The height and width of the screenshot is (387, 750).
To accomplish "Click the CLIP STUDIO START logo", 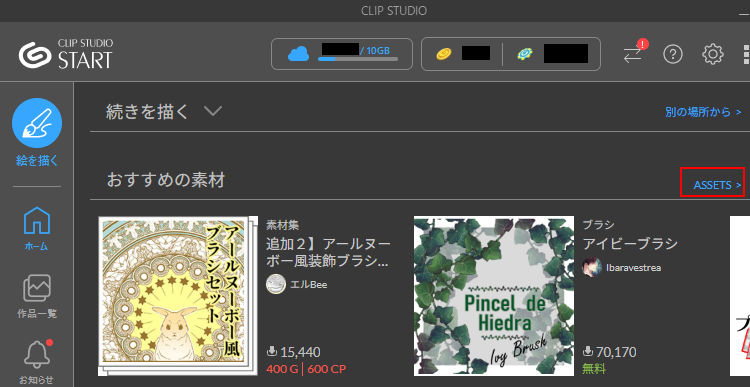I will tap(66, 54).
